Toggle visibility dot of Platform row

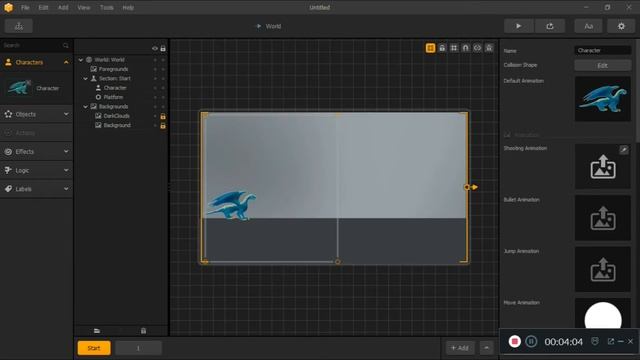click(x=155, y=98)
